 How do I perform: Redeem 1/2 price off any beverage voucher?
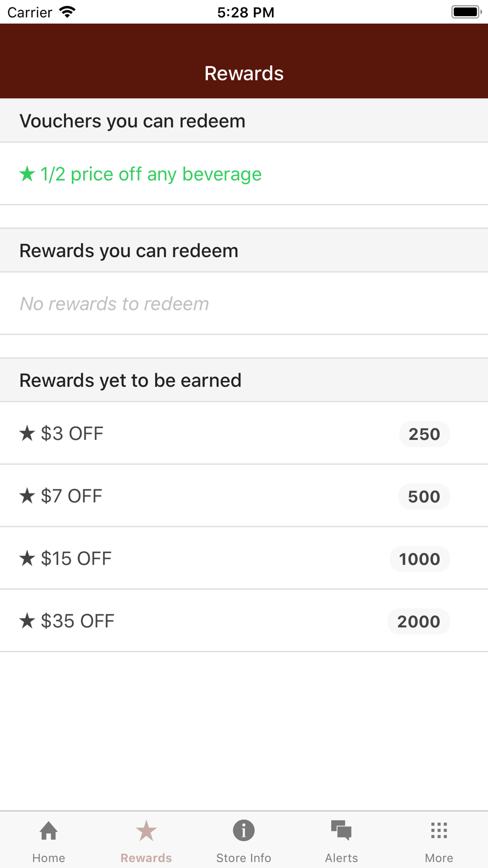coord(244,174)
